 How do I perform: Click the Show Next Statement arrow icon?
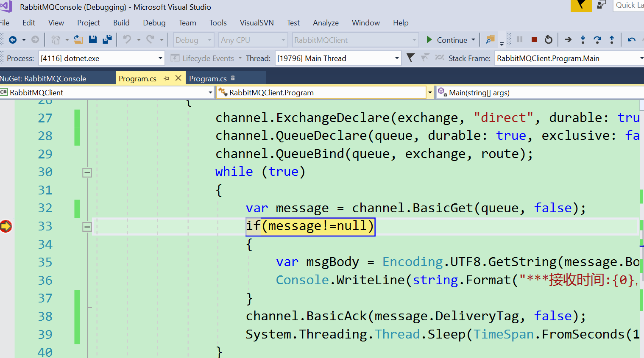pyautogui.click(x=568, y=40)
